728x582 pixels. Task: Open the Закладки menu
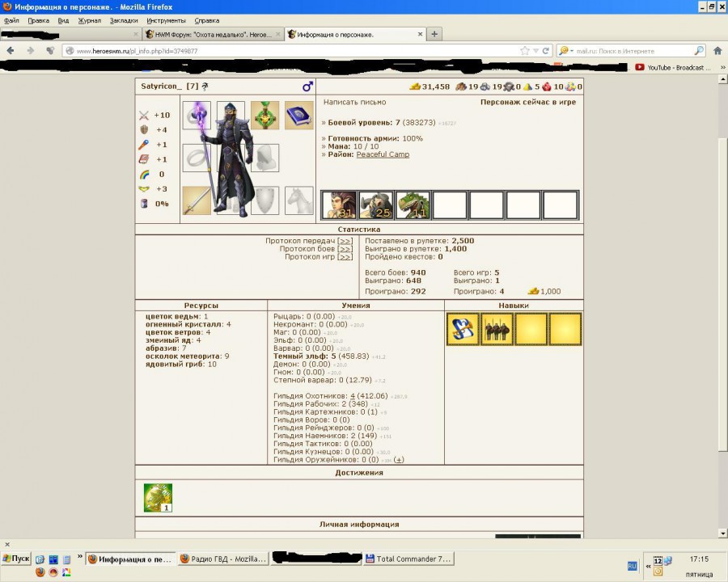click(124, 20)
